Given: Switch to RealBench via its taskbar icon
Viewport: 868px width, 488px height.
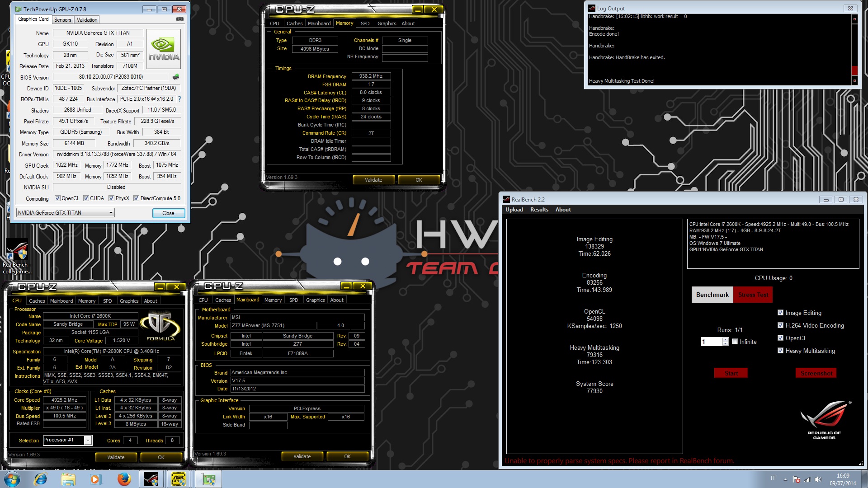Looking at the screenshot, I should (x=151, y=479).
